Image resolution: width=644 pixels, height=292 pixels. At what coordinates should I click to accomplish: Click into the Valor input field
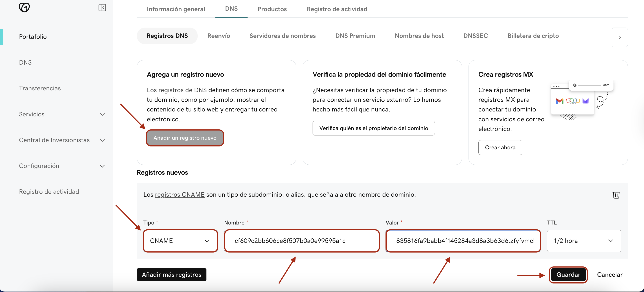pos(463,241)
